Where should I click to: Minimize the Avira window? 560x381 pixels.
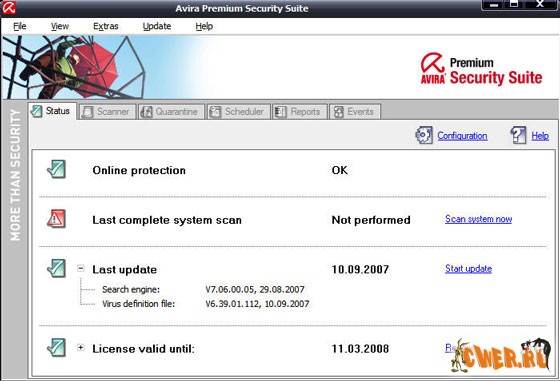pyautogui.click(x=494, y=5)
